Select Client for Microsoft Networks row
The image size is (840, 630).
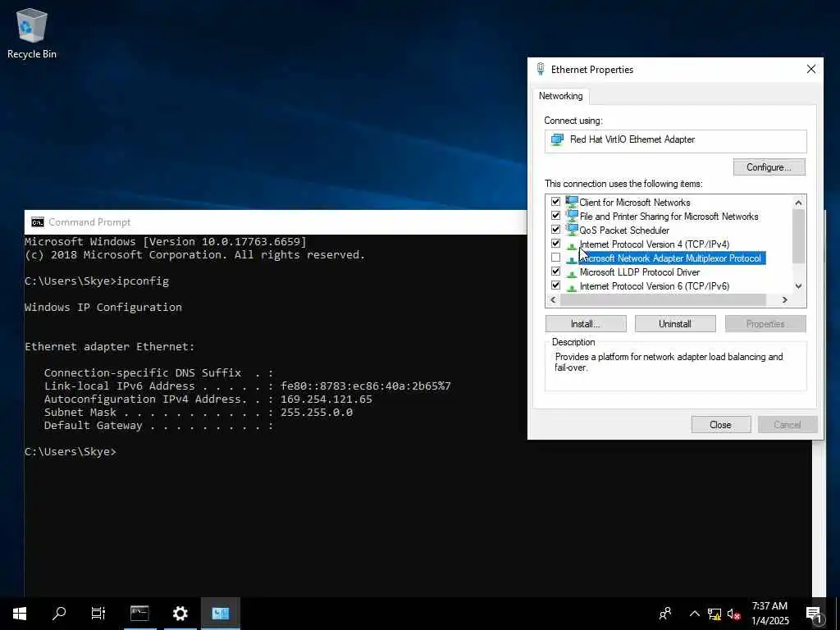(635, 203)
